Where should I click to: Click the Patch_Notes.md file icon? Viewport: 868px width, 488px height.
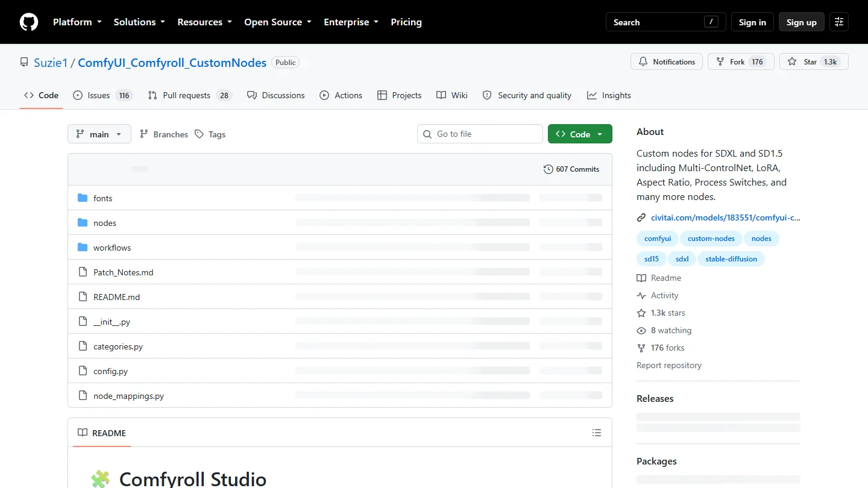[x=83, y=272]
